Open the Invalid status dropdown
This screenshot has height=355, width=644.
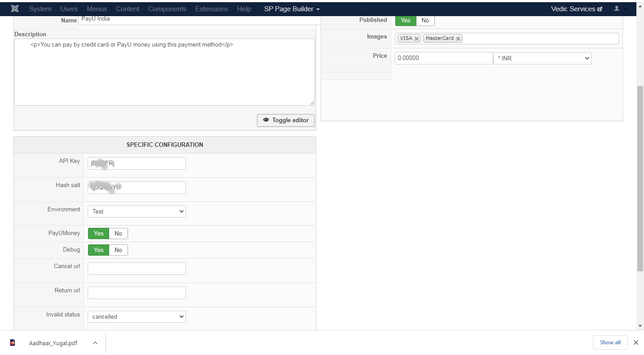tap(137, 317)
